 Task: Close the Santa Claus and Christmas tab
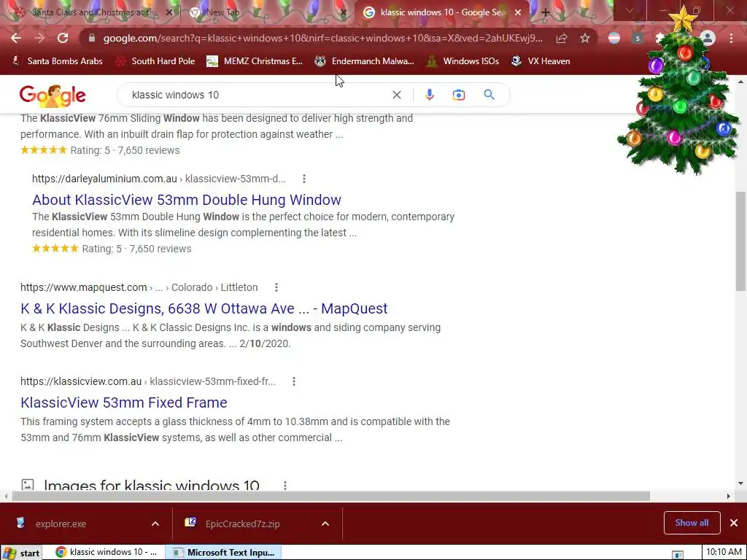coord(169,13)
